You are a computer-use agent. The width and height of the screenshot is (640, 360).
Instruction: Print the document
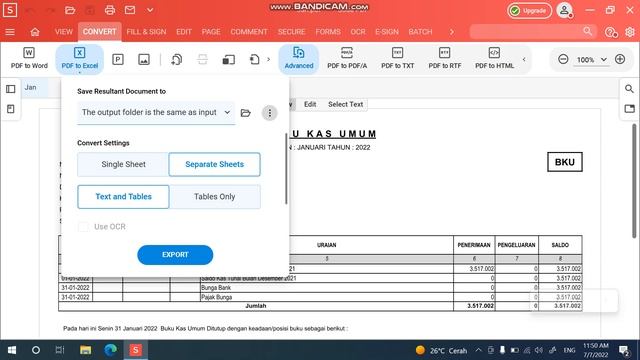pyautogui.click(x=109, y=10)
